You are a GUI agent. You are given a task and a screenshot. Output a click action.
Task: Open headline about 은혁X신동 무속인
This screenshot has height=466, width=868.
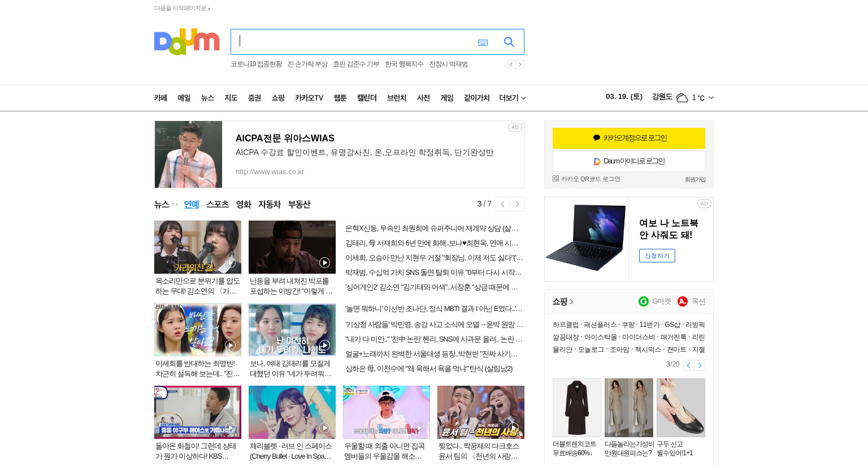[432, 228]
